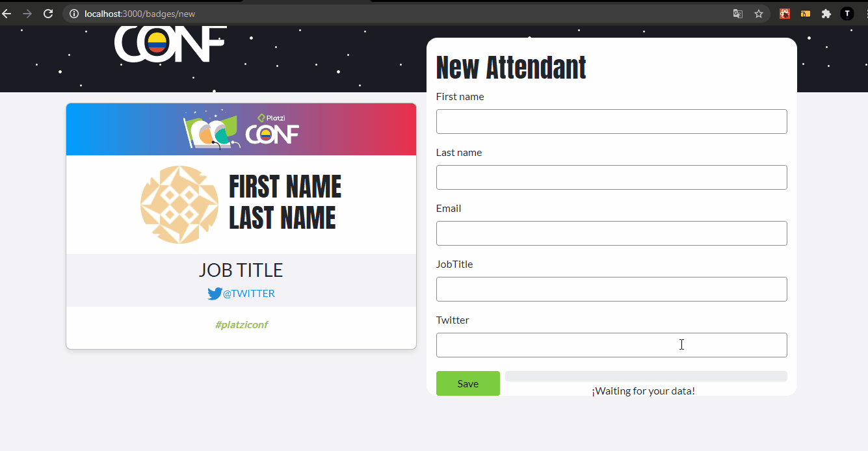
Task: Open the Extensions puzzle-piece menu
Action: coord(826,14)
